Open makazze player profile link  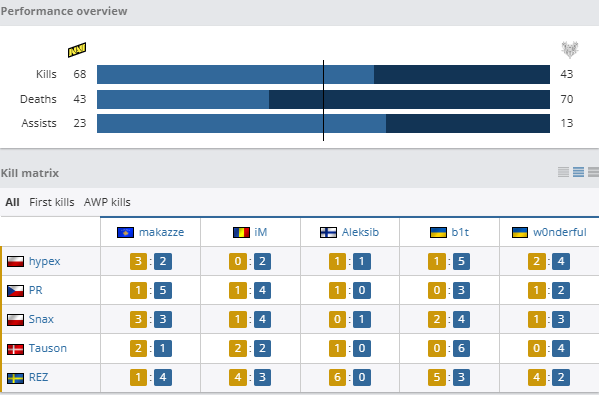161,232
